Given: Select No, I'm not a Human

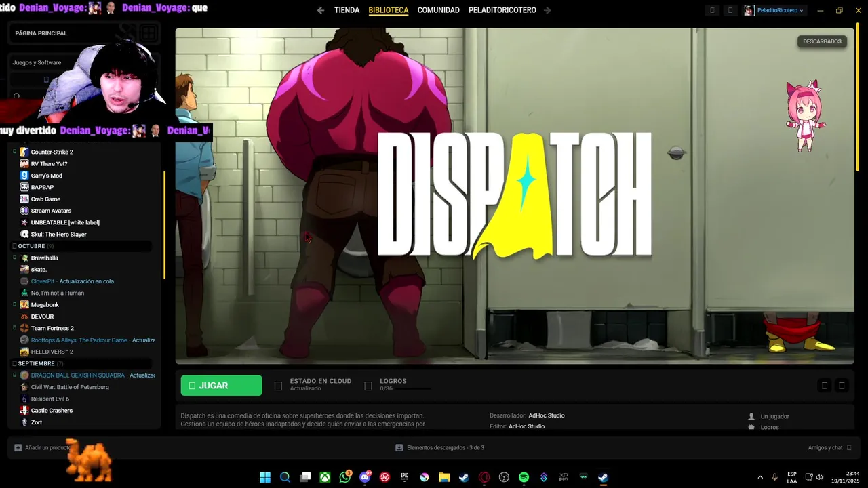Looking at the screenshot, I should click(58, 293).
